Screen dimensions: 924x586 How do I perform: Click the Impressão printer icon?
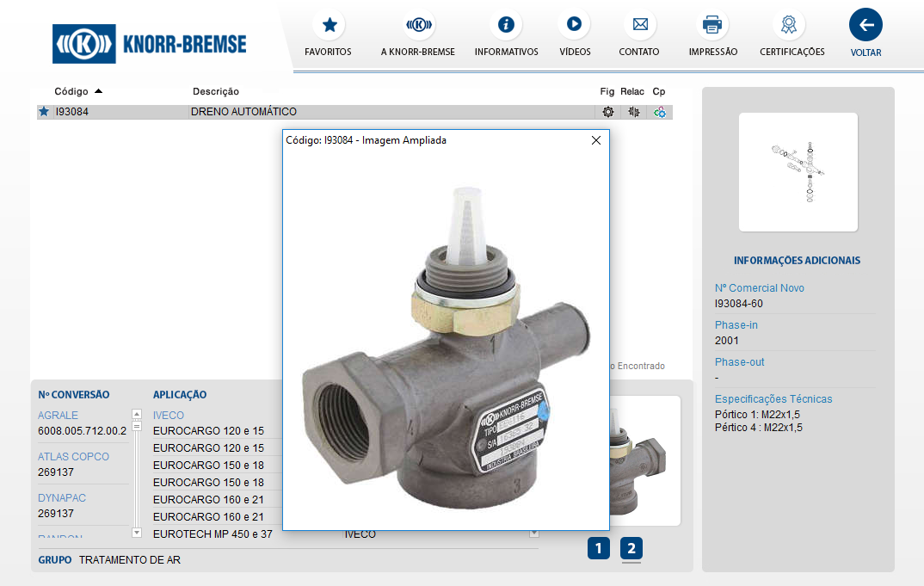pos(712,25)
